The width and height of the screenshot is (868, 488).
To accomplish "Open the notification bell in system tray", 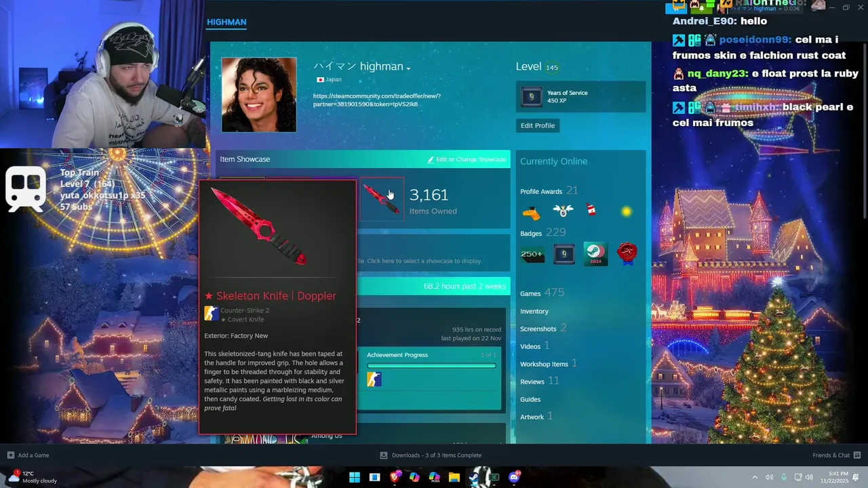I will 856,477.
